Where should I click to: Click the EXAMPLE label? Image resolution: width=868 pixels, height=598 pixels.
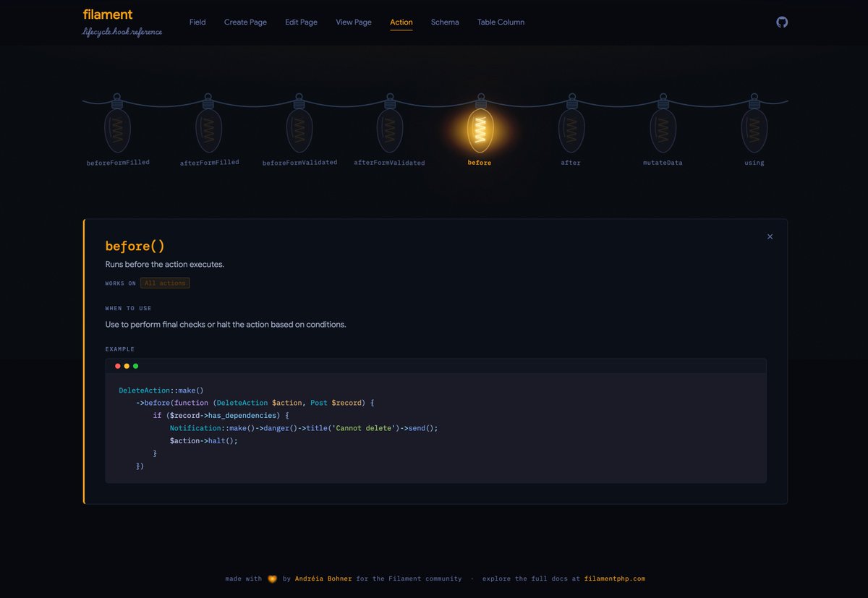coord(119,349)
